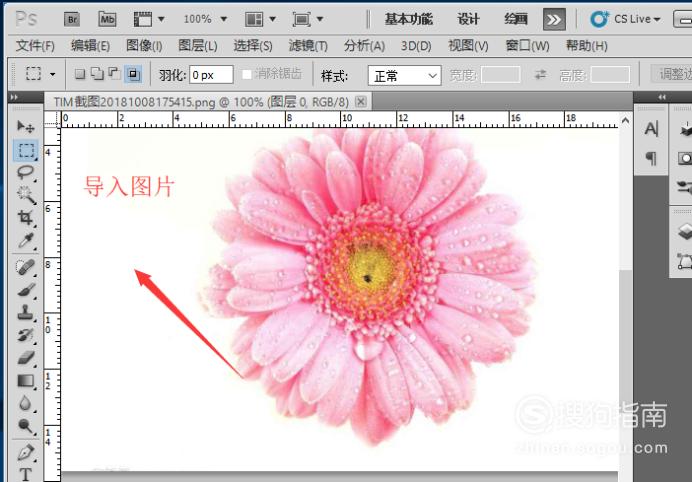Open the 视图(V) menu
Screen dimensions: 692x482
pos(468,46)
